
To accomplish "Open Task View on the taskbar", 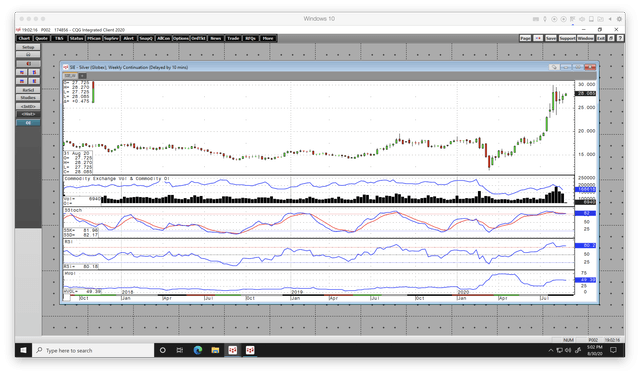I will click(180, 350).
